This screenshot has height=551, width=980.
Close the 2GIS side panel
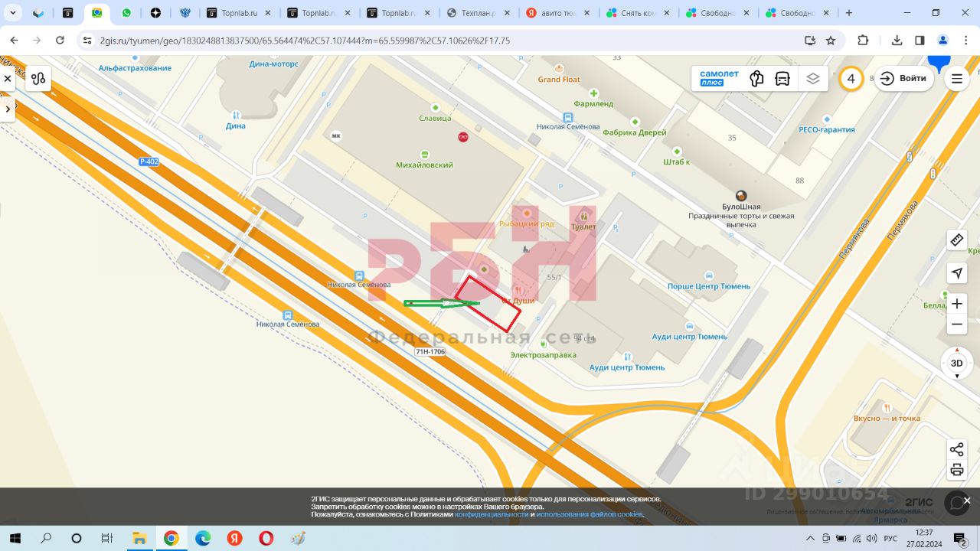tap(7, 78)
